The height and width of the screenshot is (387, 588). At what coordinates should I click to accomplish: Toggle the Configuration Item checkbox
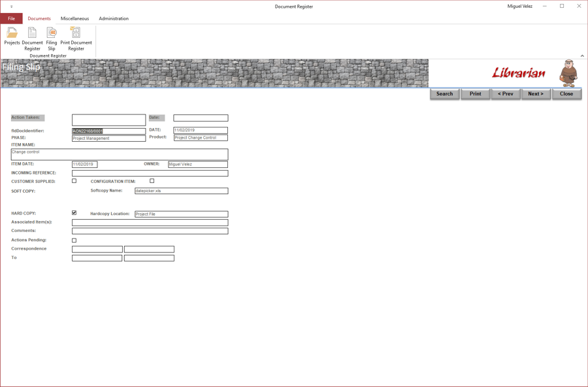click(152, 181)
